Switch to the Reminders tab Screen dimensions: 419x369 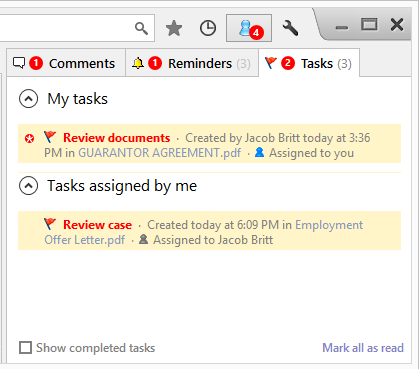tap(192, 63)
